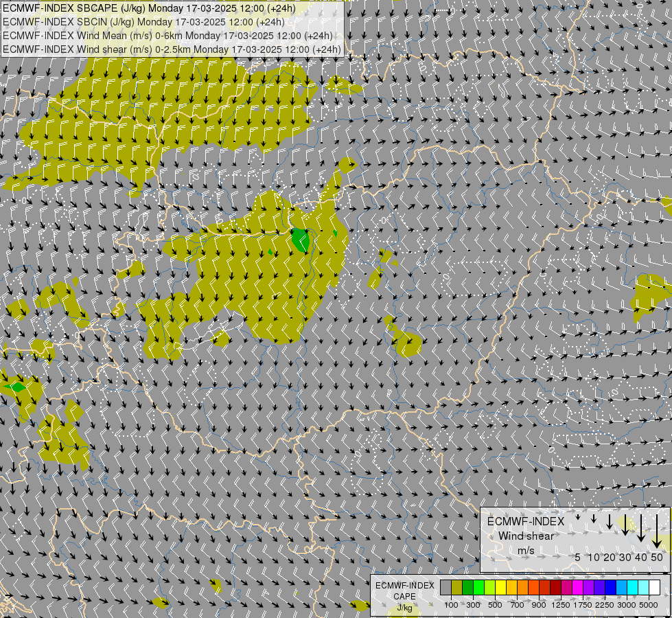
Task: Click the 20 m/s wind shear arrow sample
Action: tap(610, 521)
